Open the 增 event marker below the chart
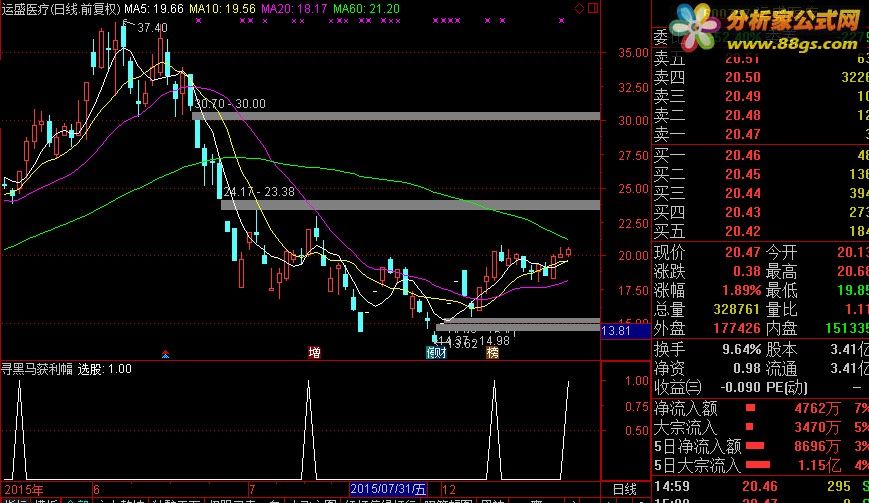 [x=314, y=352]
